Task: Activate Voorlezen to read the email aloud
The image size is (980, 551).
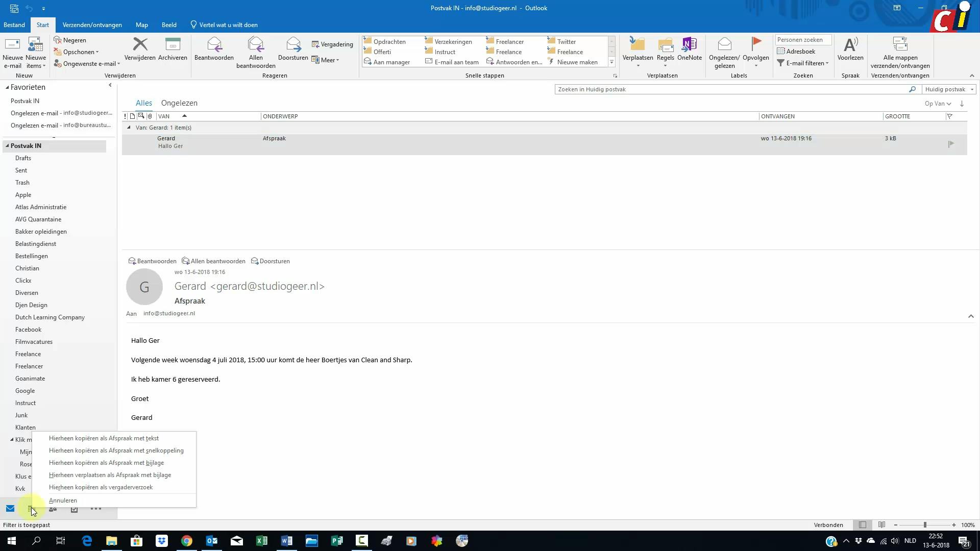Action: tap(849, 51)
